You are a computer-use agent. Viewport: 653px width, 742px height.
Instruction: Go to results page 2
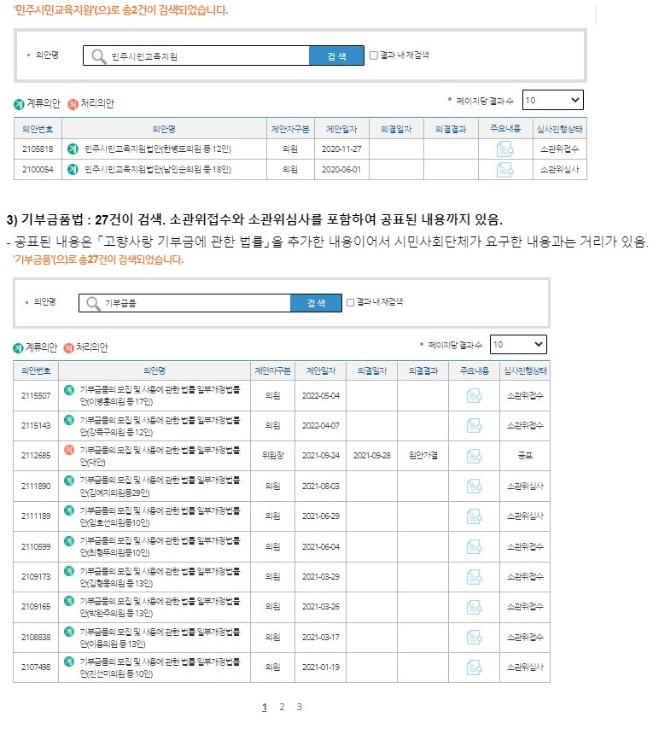(282, 707)
